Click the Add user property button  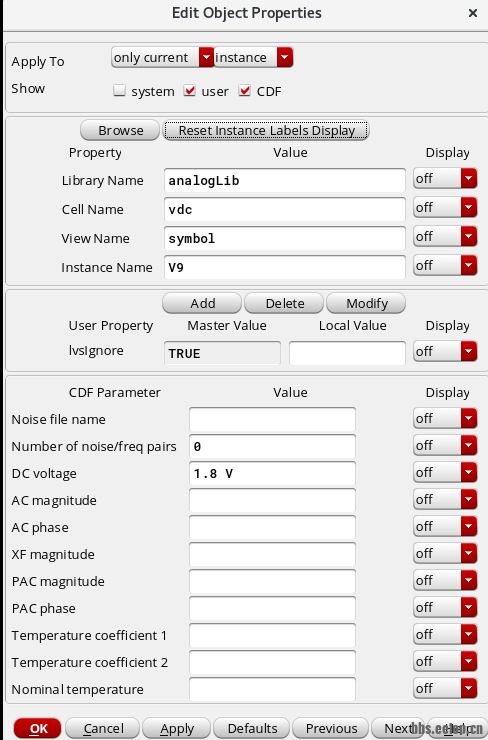tap(202, 303)
